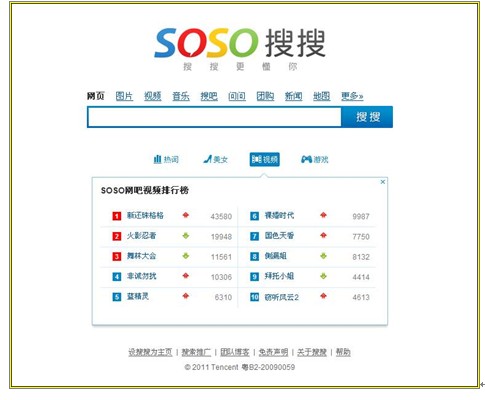Click rank 5 blue badge
The height and width of the screenshot is (400, 485).
point(116,297)
